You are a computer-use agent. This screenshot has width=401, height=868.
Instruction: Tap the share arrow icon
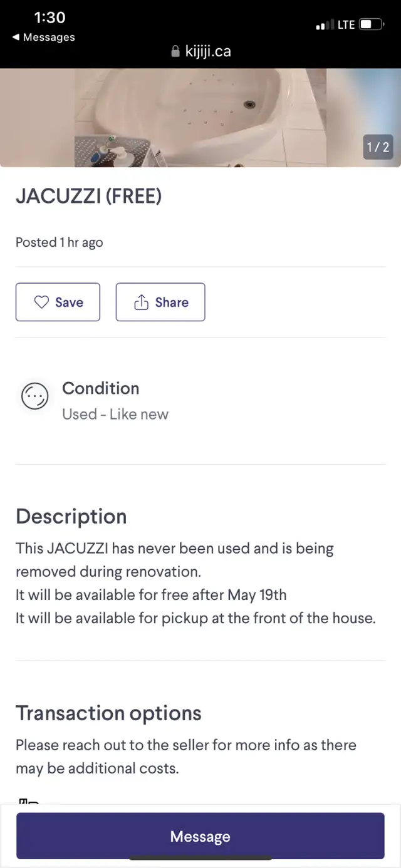coord(141,302)
